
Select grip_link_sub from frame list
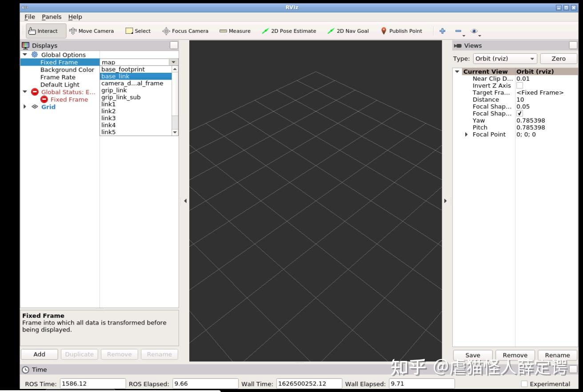coord(136,97)
